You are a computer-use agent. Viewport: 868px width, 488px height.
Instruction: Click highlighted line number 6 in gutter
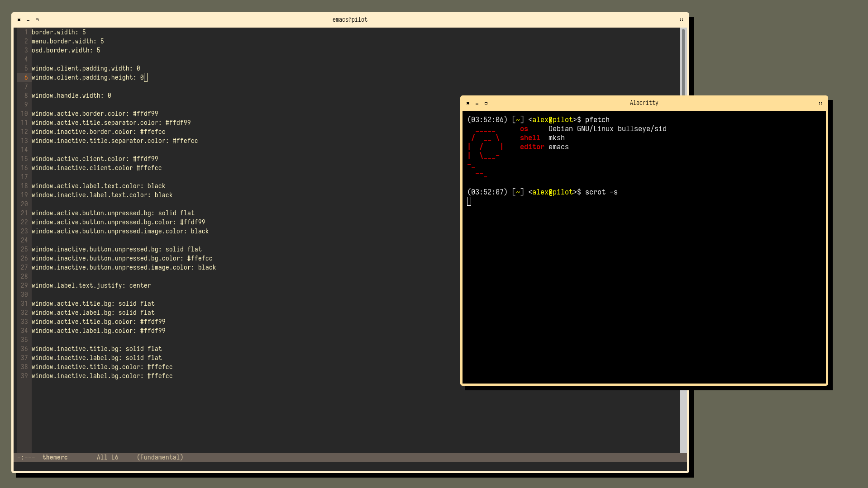coord(26,77)
